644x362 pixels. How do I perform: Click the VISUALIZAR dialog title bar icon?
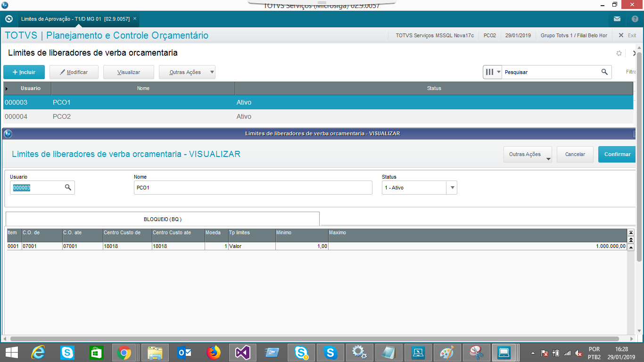(8, 133)
